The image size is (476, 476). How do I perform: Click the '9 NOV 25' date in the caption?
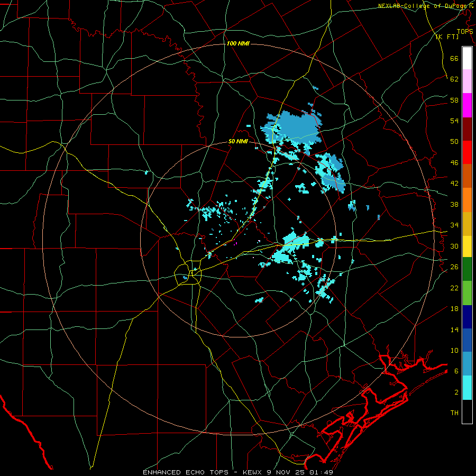point(287,472)
